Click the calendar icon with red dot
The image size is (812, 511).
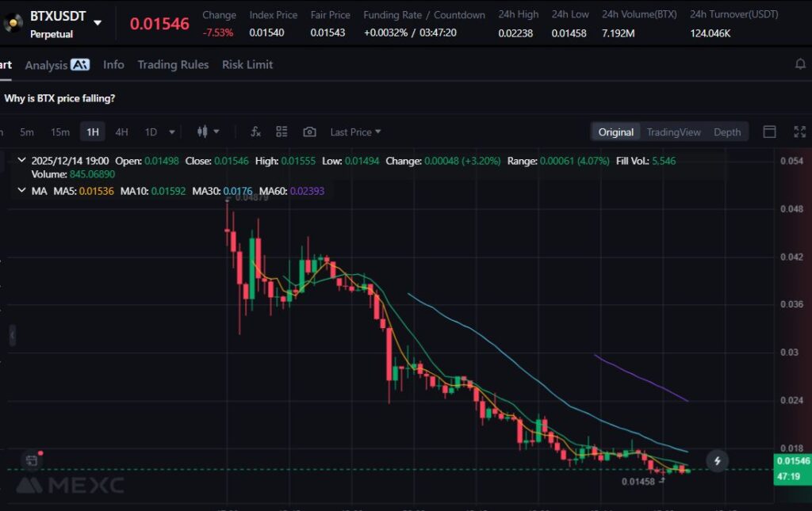click(31, 460)
